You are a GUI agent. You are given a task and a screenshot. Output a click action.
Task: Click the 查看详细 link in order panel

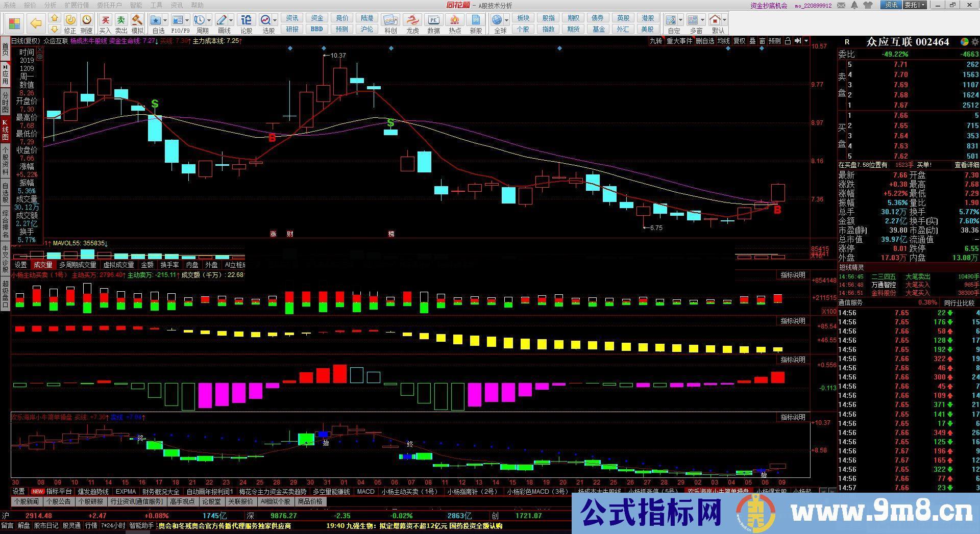(x=967, y=165)
